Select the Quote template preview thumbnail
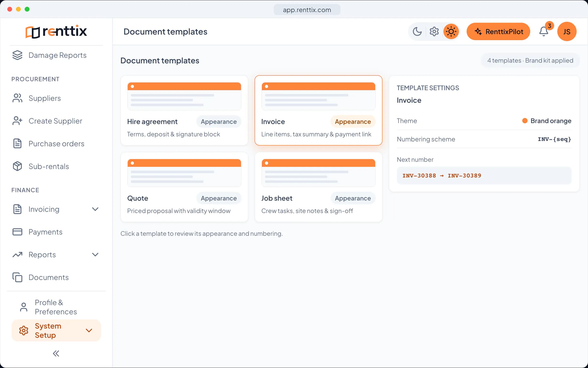Image resolution: width=588 pixels, height=368 pixels. pos(184,173)
